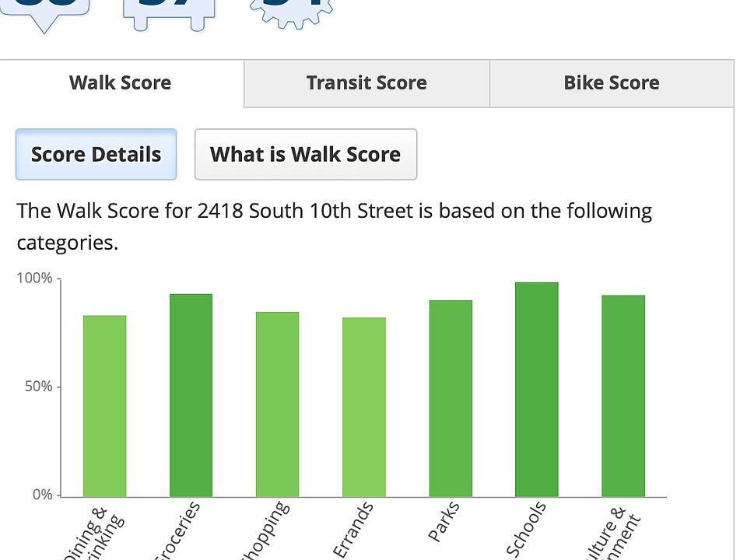Image resolution: width=747 pixels, height=560 pixels.
Task: Click the 50% axis label
Action: 38,387
